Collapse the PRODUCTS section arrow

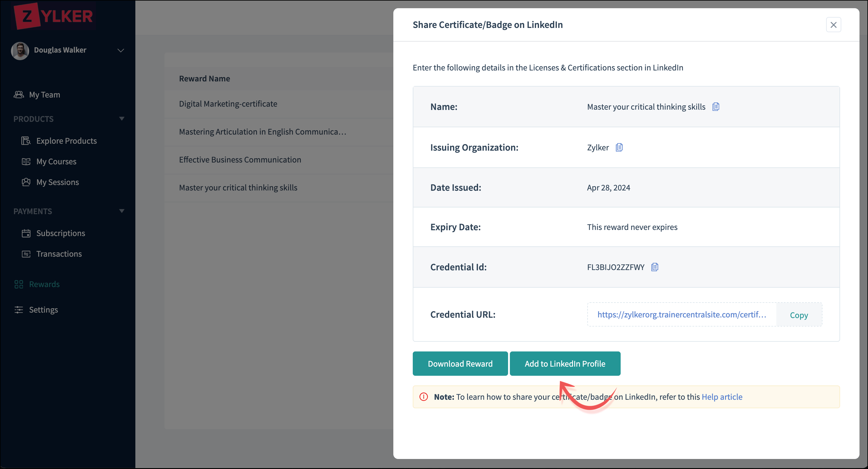[x=122, y=119]
